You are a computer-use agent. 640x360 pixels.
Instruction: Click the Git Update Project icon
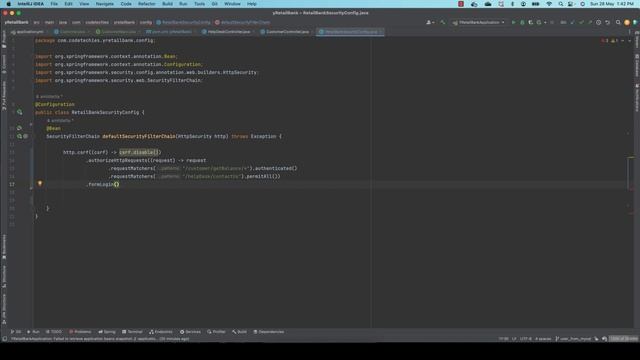pos(572,22)
